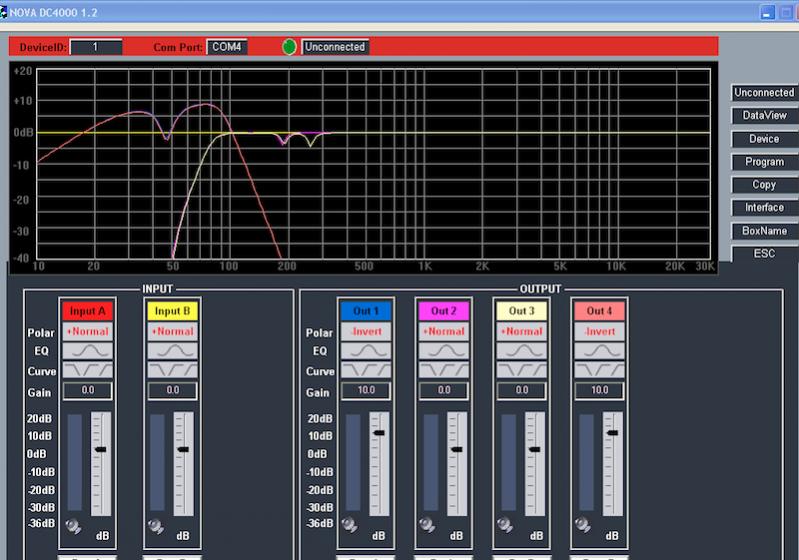This screenshot has height=560, width=799.
Task: Mute Input A with the speaker icon
Action: [x=73, y=525]
